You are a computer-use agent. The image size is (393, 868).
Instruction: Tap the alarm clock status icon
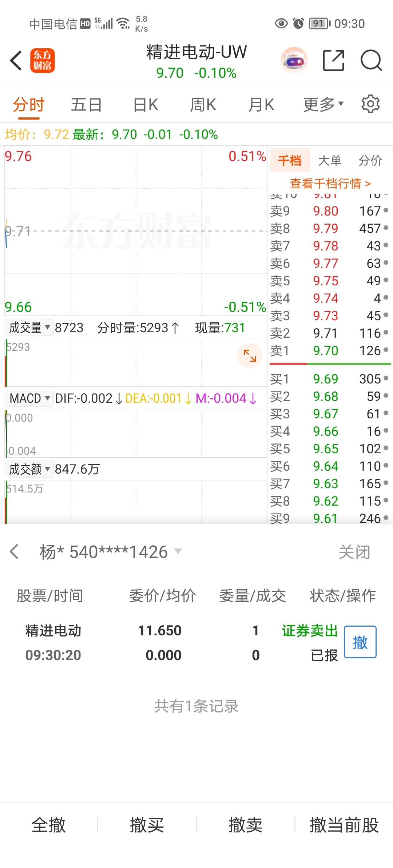point(298,24)
